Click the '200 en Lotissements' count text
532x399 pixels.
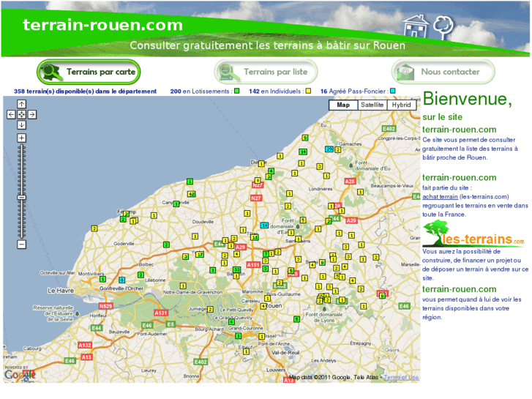pyautogui.click(x=200, y=92)
